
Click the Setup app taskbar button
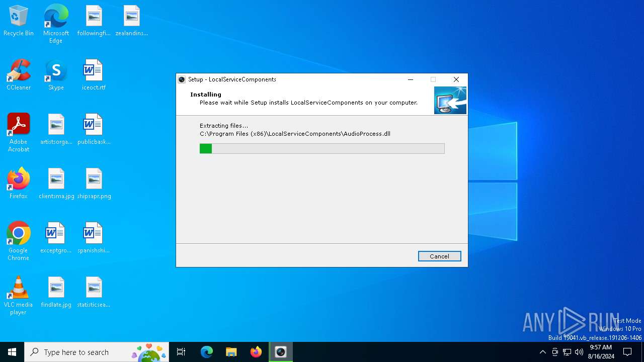click(281, 352)
